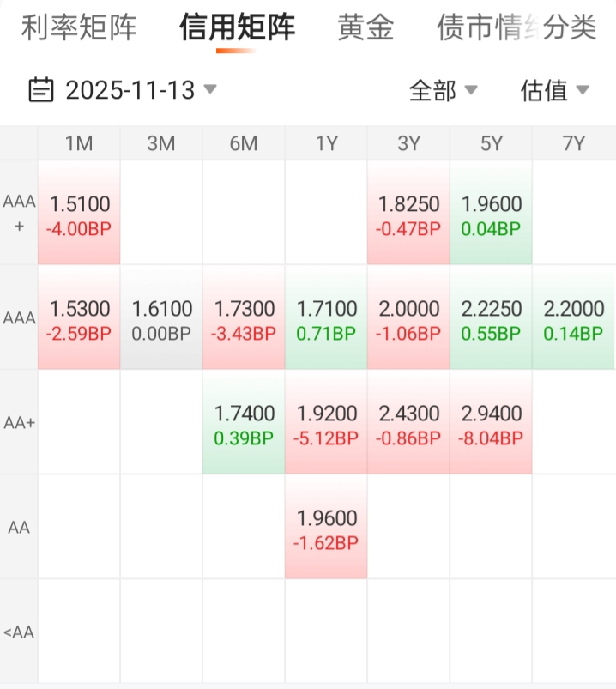Click the <AA row header label

(19, 632)
